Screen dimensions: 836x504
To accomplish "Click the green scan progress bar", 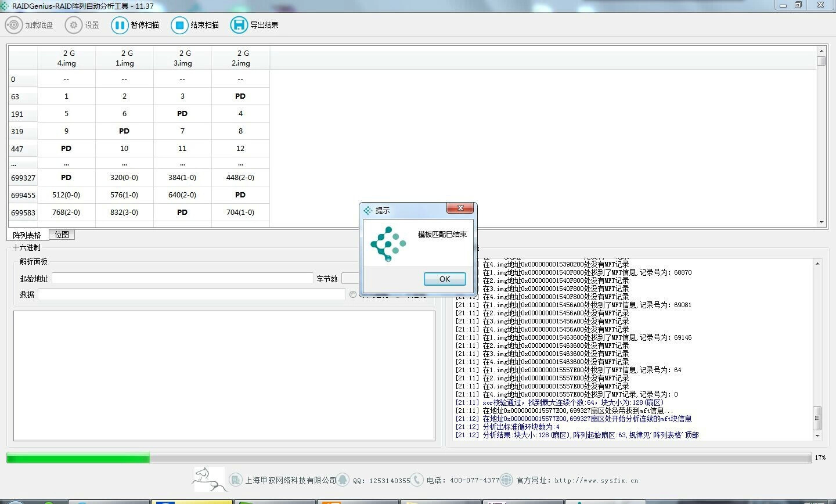I will coord(78,458).
